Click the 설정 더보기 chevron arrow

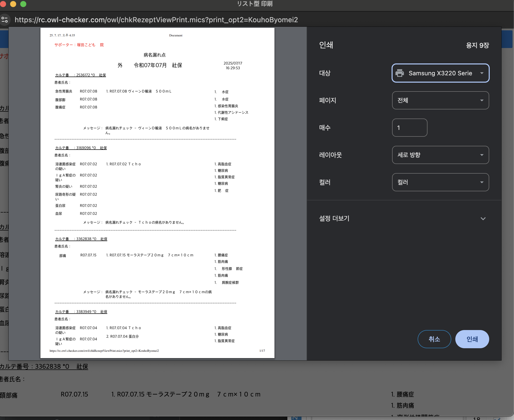[483, 219]
